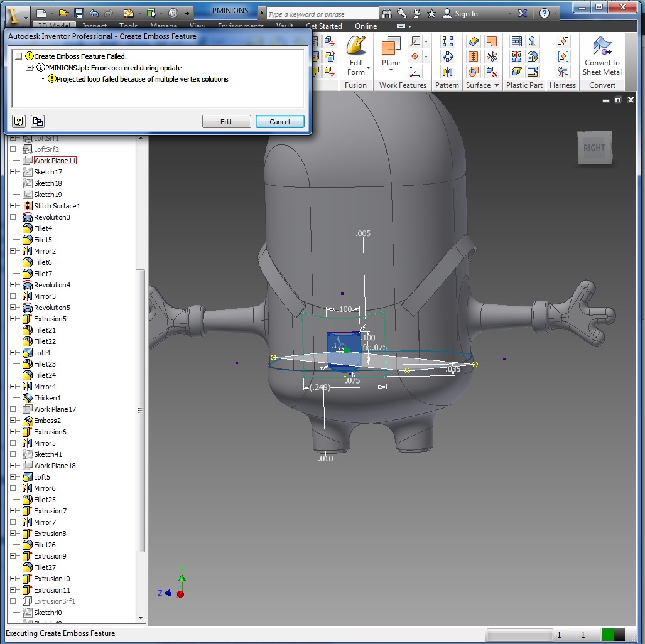
Task: Click the copy-to-clipboard icon in the error dialog
Action: pyautogui.click(x=38, y=121)
